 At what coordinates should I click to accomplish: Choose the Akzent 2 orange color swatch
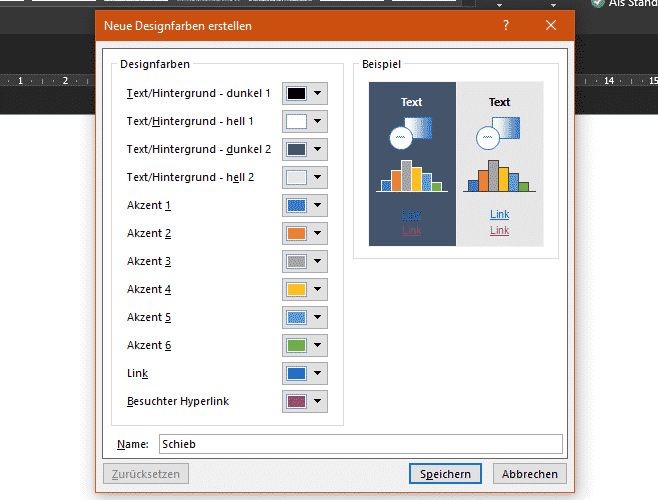pos(297,234)
